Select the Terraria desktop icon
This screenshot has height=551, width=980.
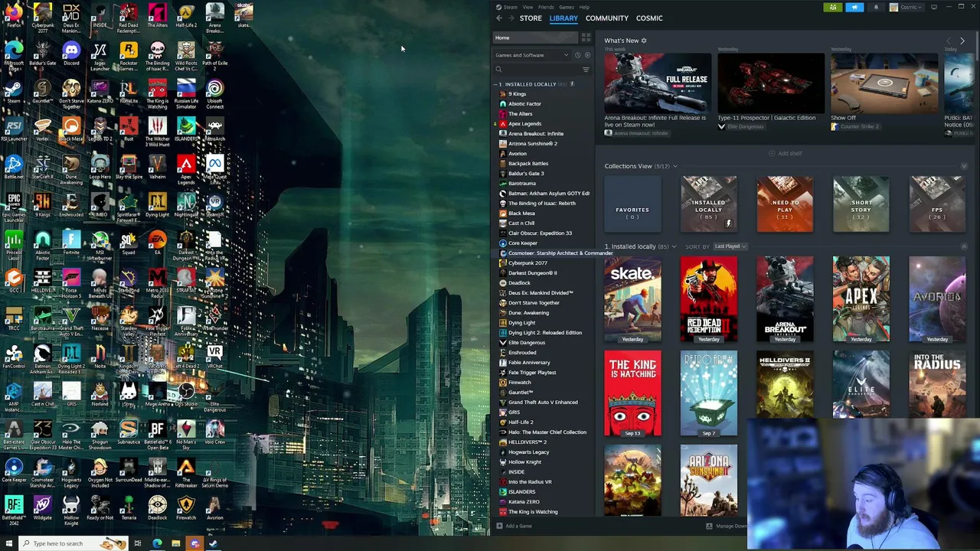click(129, 508)
